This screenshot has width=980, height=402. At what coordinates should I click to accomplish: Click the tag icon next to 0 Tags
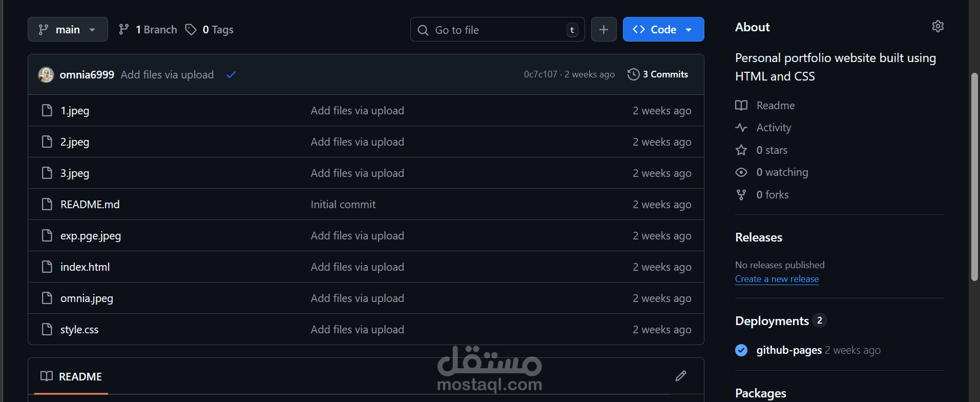(191, 29)
